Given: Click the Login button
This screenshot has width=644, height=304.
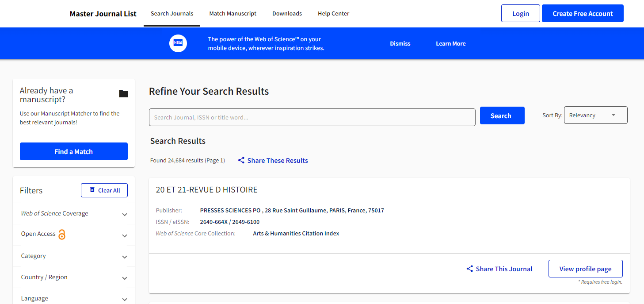Looking at the screenshot, I should point(521,13).
